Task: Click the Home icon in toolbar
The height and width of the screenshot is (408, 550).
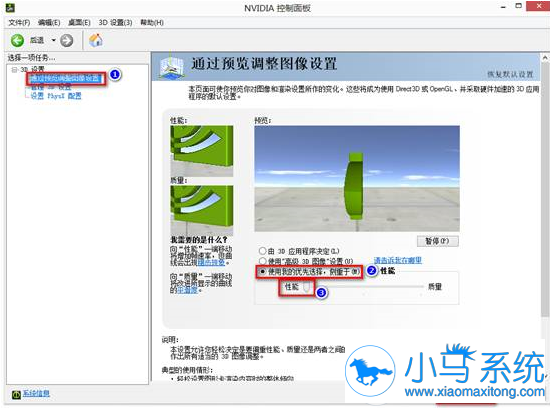Action: click(95, 40)
